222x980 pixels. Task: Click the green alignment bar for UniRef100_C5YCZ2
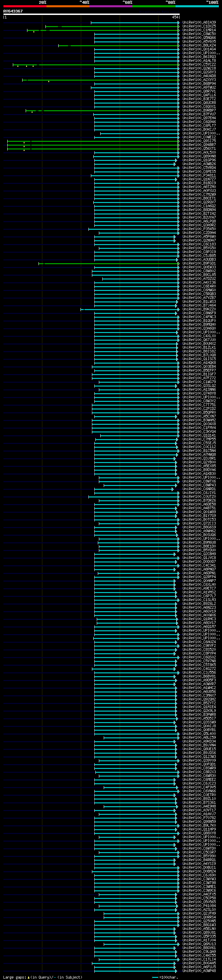96,65
